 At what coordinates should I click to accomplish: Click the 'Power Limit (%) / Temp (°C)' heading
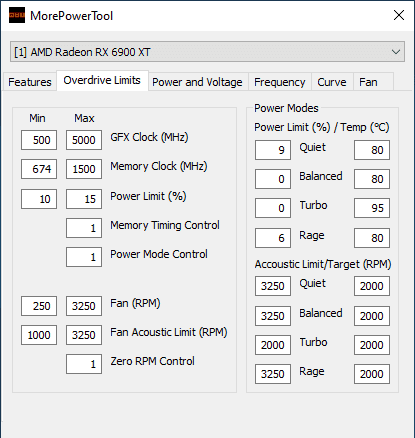coord(322,127)
